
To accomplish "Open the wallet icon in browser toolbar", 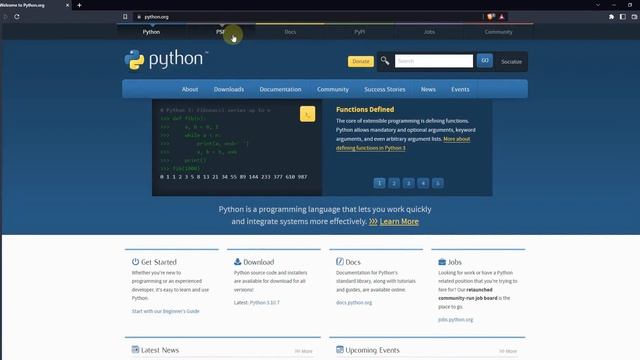I will (634, 17).
